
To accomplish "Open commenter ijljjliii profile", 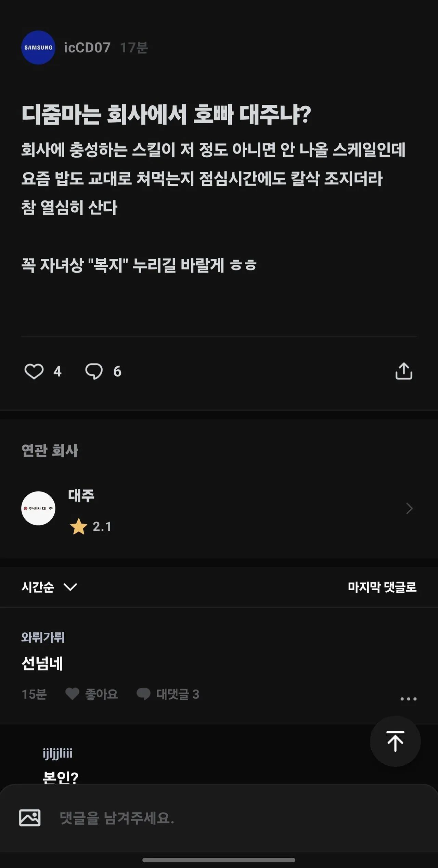I will [57, 753].
